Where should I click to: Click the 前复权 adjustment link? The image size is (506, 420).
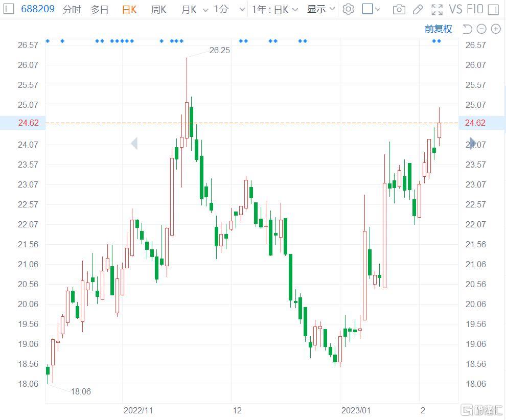[x=438, y=29]
